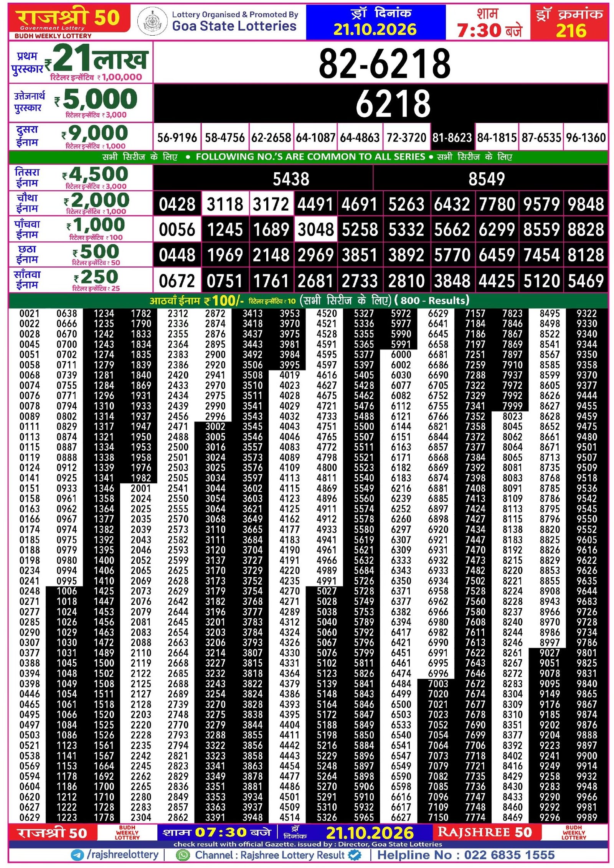Open the /rajshreelottery Telegram handle
Image resolution: width=614 pixels, height=868 pixels.
point(122,855)
